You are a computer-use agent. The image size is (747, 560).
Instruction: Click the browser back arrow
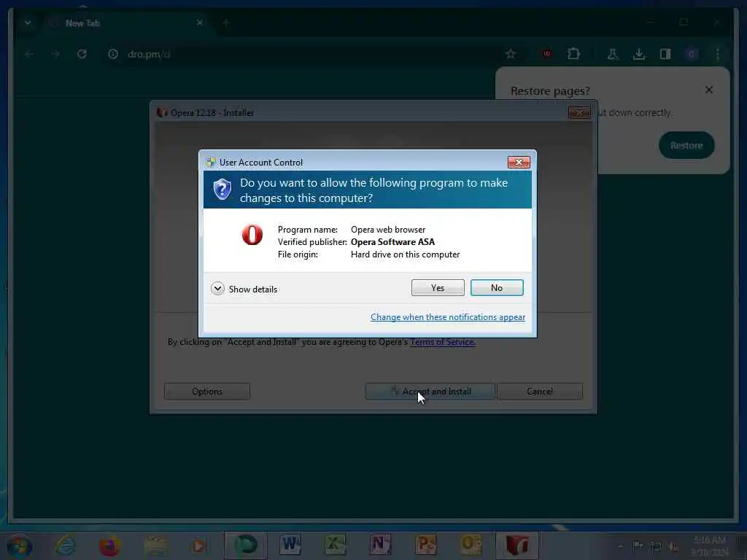pos(29,54)
